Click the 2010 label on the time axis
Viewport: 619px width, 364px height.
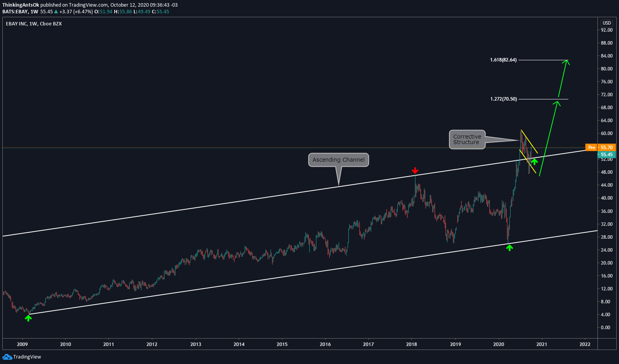[x=65, y=344]
